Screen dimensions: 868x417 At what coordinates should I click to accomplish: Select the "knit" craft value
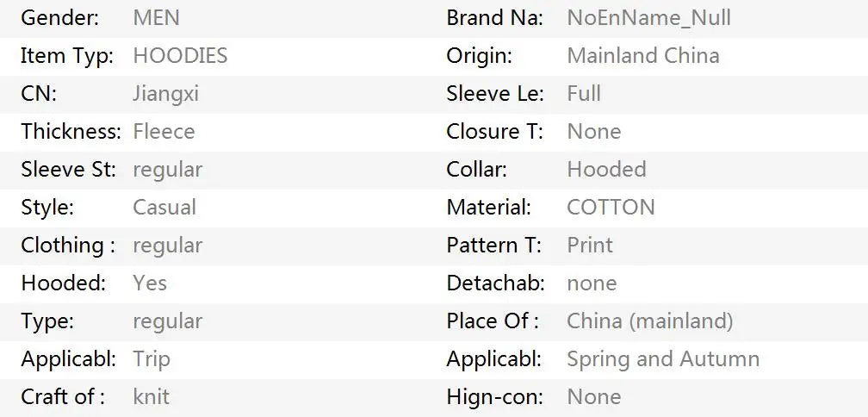click(x=151, y=397)
